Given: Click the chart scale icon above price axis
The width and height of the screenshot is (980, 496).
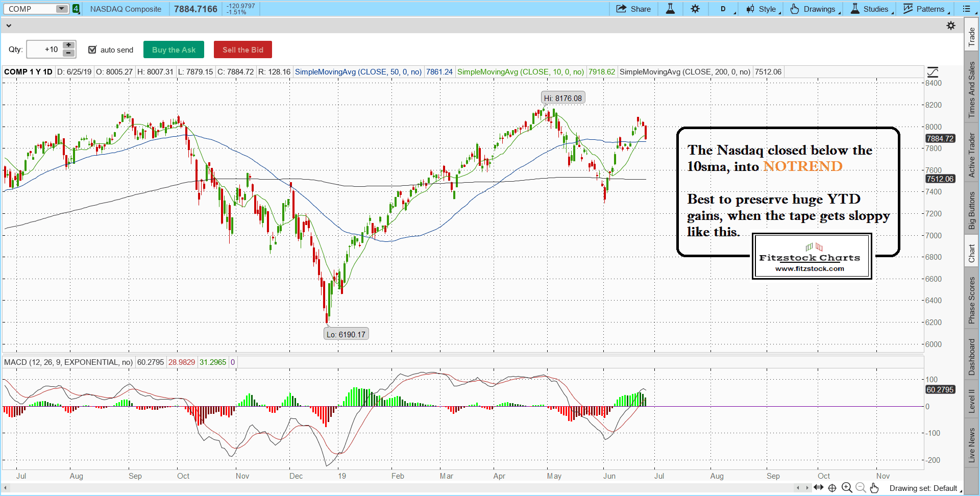Looking at the screenshot, I should pyautogui.click(x=933, y=72).
